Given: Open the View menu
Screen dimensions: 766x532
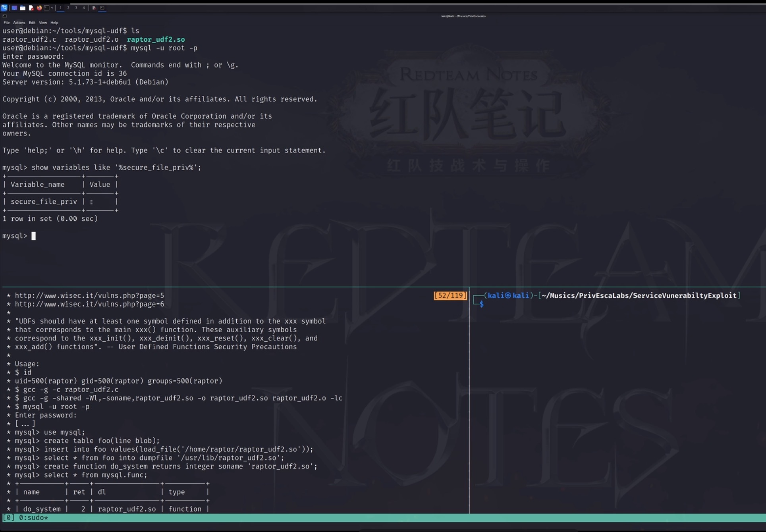Looking at the screenshot, I should coord(42,23).
